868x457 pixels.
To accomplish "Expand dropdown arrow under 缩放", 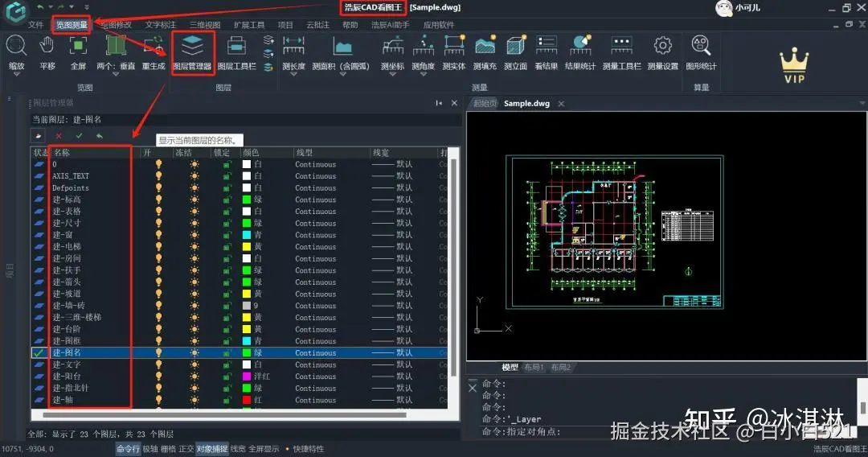I will pos(16,74).
